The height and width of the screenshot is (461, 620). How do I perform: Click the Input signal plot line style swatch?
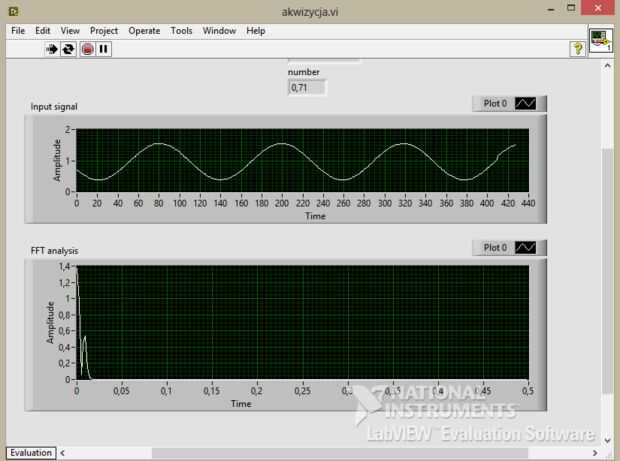pos(525,104)
